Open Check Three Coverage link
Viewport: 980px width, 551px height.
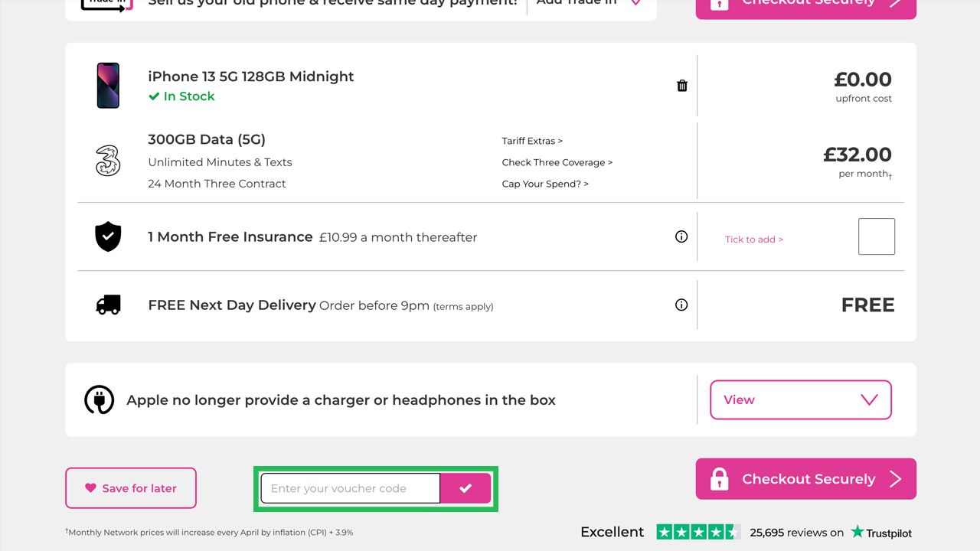tap(557, 162)
